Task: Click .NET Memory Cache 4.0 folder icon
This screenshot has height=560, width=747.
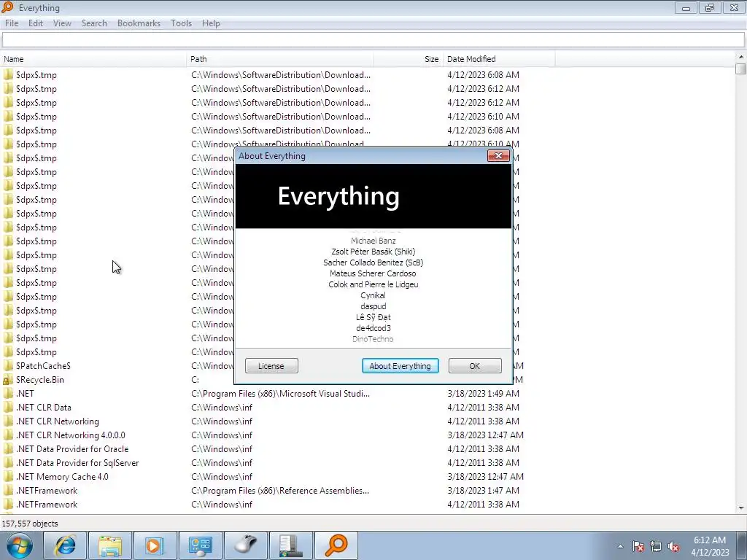Action: click(8, 477)
